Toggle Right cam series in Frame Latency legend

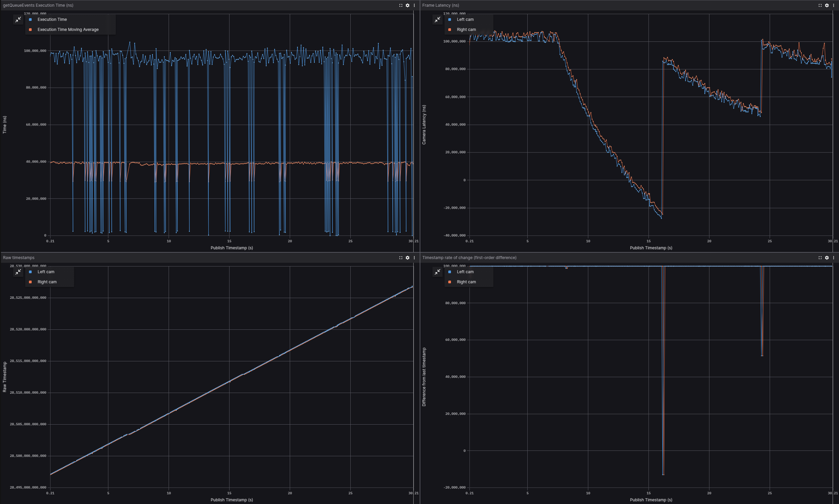466,30
